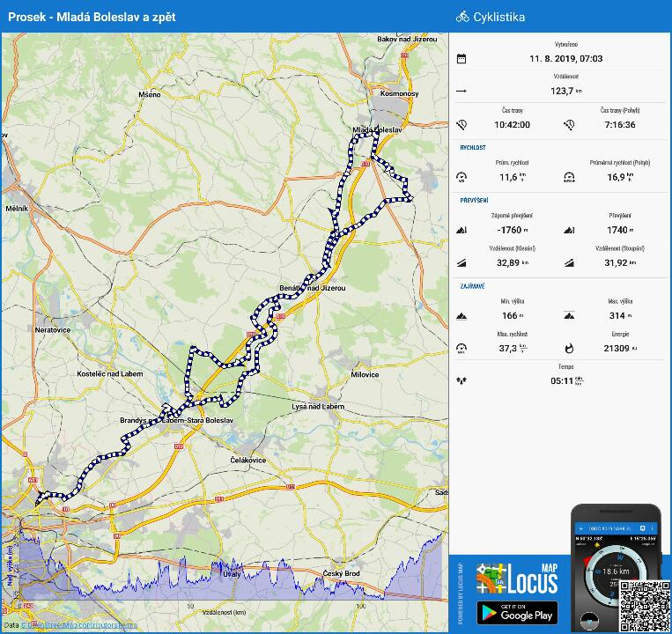Click the Mladá Boleslav label on map

coord(377,130)
